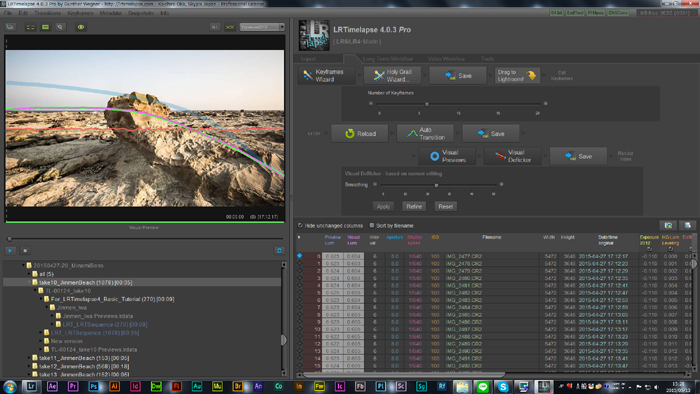Image resolution: width=700 pixels, height=394 pixels.
Task: Toggle Sort by filename checkbox
Action: [x=371, y=225]
